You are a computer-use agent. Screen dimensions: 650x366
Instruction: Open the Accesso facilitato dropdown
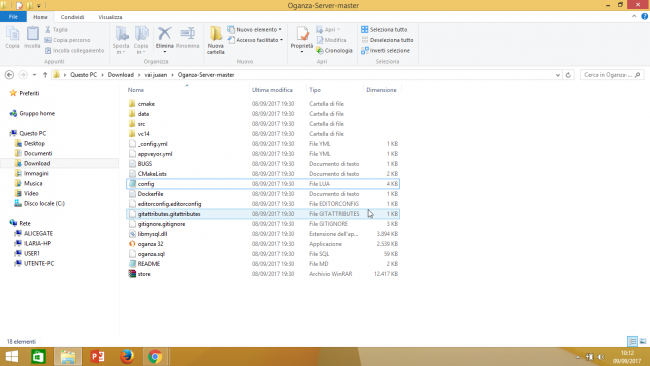(255, 40)
